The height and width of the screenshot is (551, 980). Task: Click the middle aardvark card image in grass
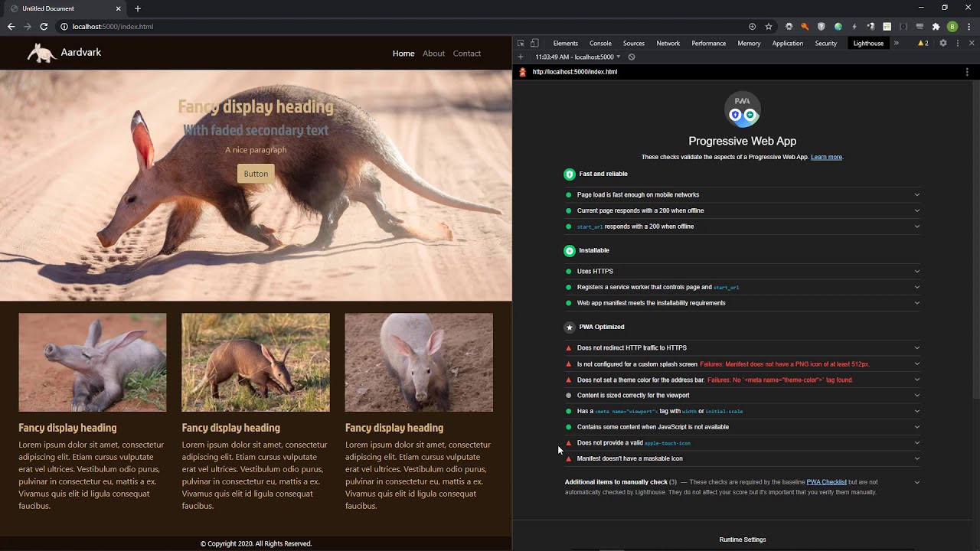pos(256,362)
